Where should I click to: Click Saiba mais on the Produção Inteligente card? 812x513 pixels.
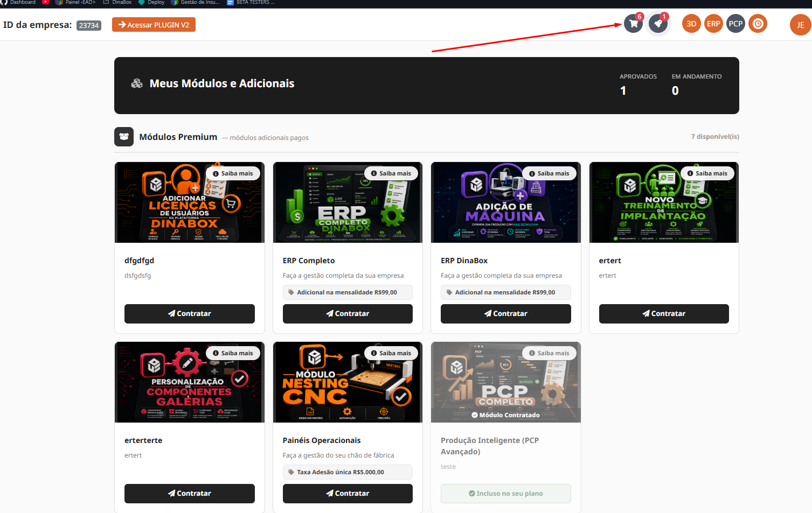[x=549, y=353]
